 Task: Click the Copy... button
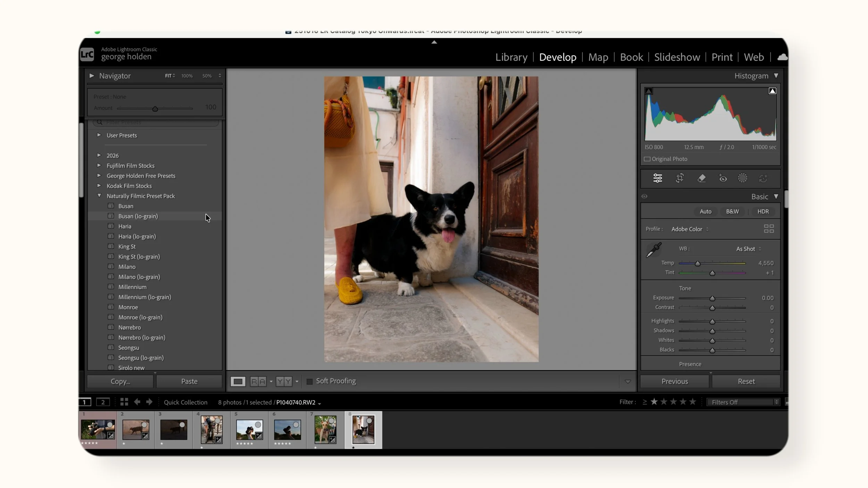click(120, 381)
